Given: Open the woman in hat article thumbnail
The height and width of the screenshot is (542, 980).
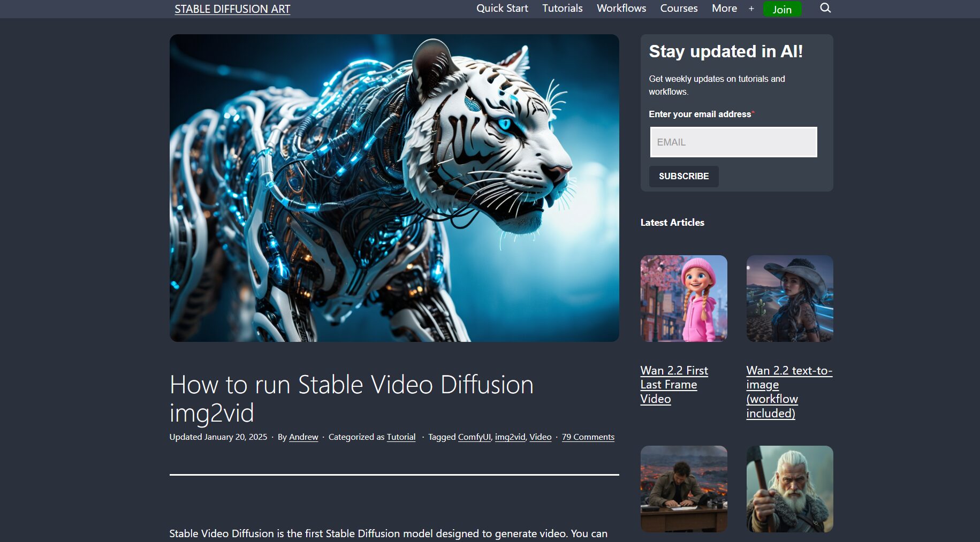Looking at the screenshot, I should [789, 299].
